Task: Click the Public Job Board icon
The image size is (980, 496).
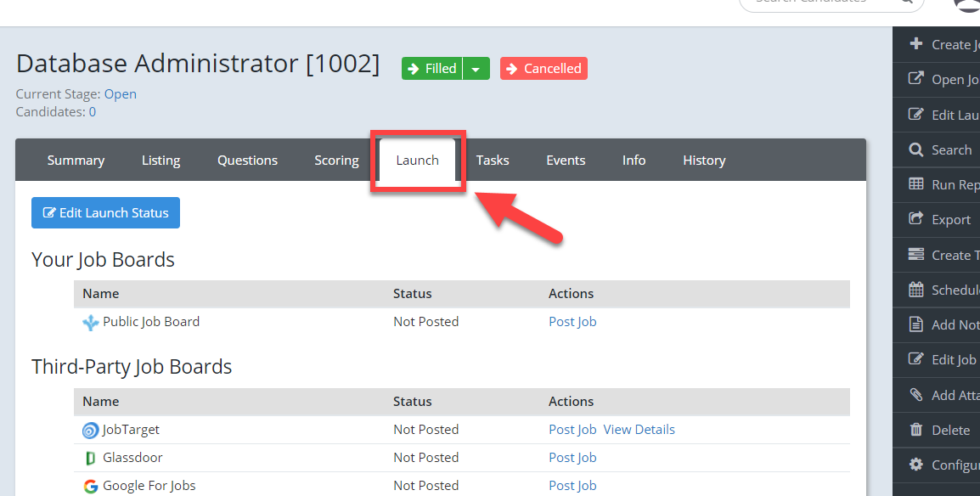Action: (x=91, y=322)
